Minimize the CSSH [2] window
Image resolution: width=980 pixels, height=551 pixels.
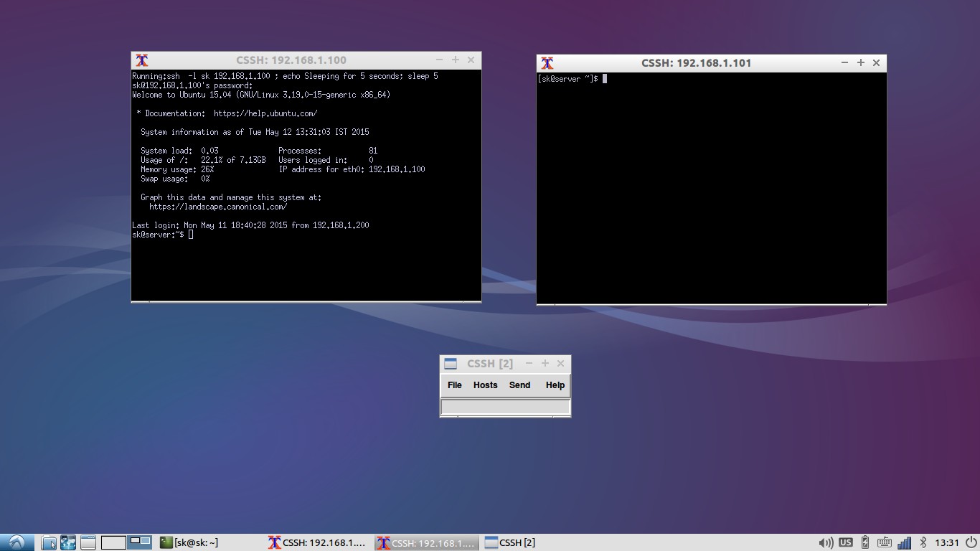[x=529, y=364]
